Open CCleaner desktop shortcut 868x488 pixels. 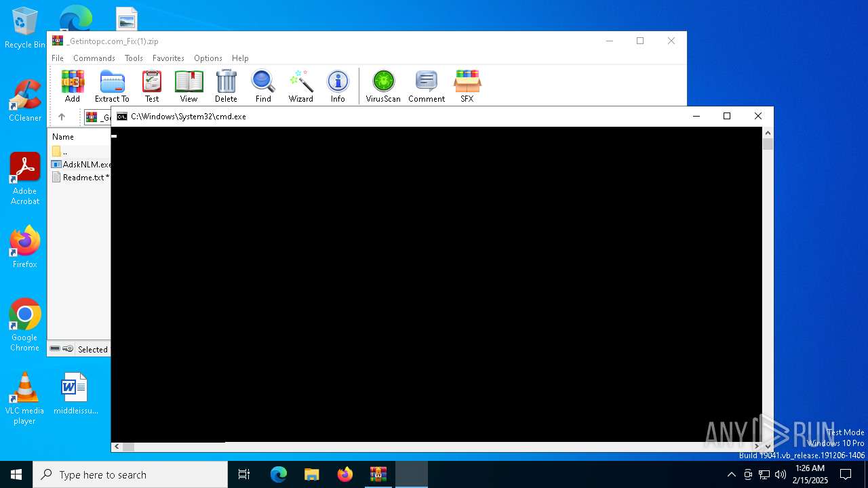tap(25, 101)
